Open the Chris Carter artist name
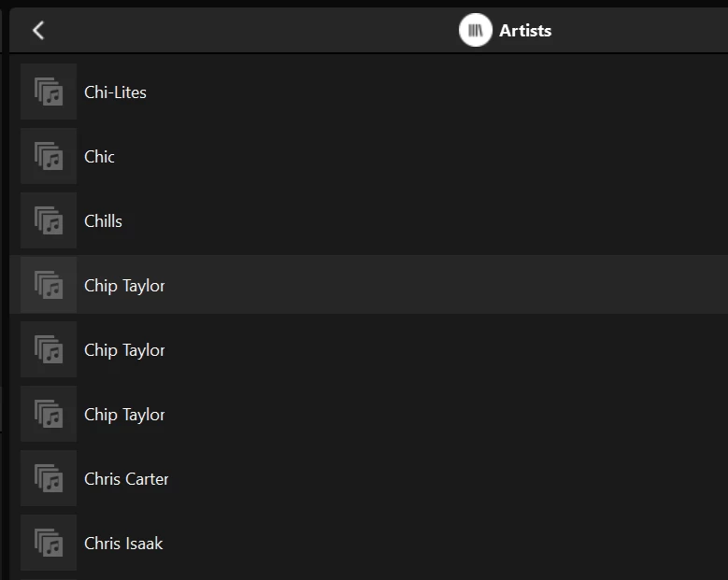This screenshot has width=728, height=580. (x=126, y=479)
